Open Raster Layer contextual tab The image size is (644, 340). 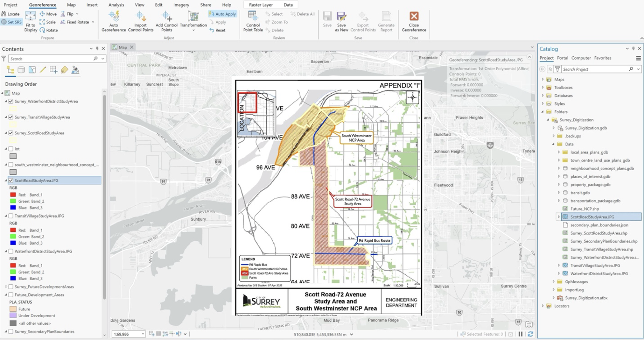pos(261,5)
